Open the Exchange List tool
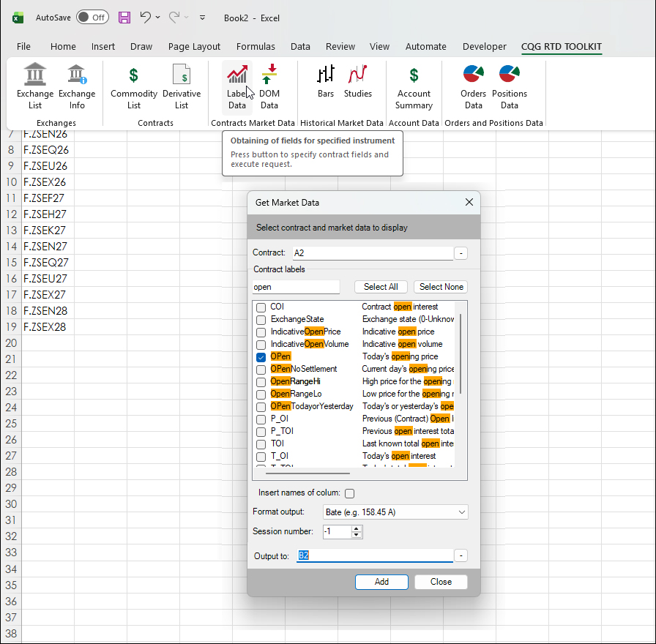 click(35, 86)
